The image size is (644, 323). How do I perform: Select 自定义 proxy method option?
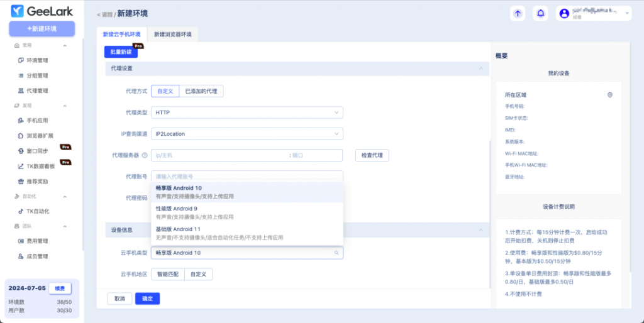click(165, 91)
